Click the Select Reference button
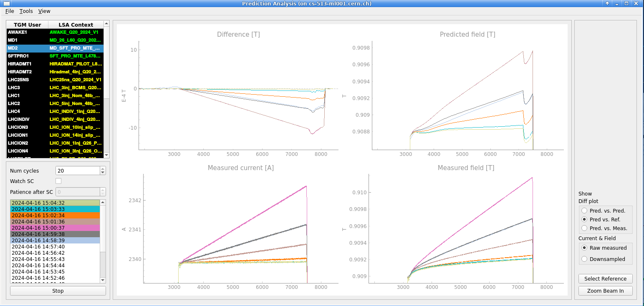The image size is (644, 306). tap(605, 278)
